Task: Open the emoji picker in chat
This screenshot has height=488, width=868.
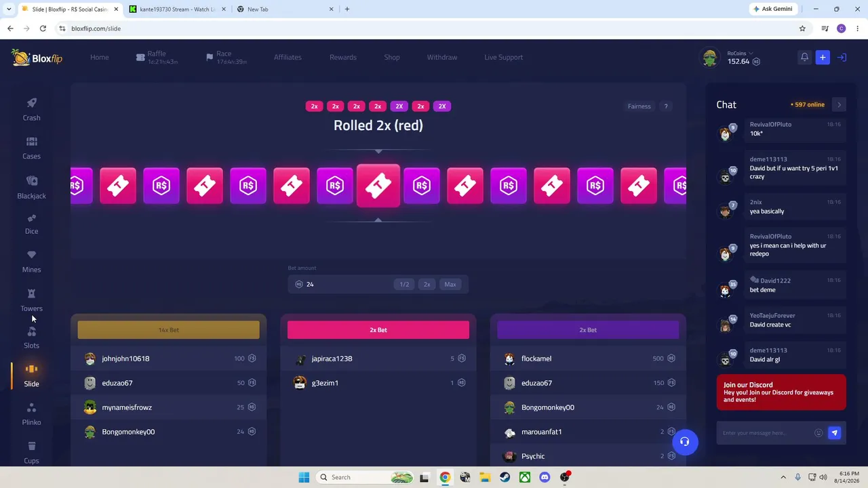Action: point(818,433)
